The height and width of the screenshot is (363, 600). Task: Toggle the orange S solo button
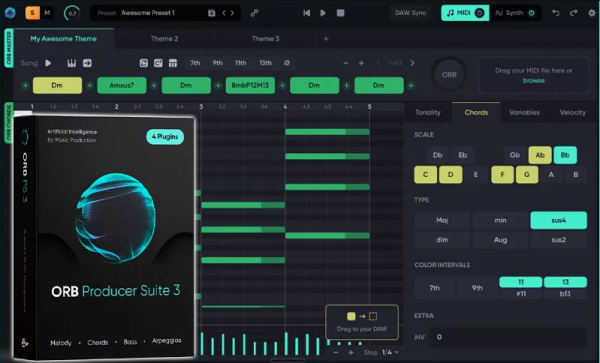pyautogui.click(x=33, y=13)
